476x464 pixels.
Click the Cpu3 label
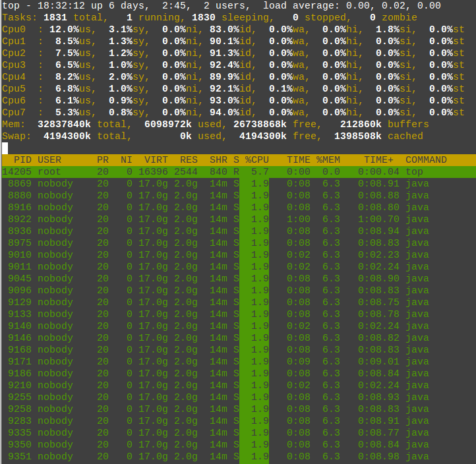(x=14, y=65)
